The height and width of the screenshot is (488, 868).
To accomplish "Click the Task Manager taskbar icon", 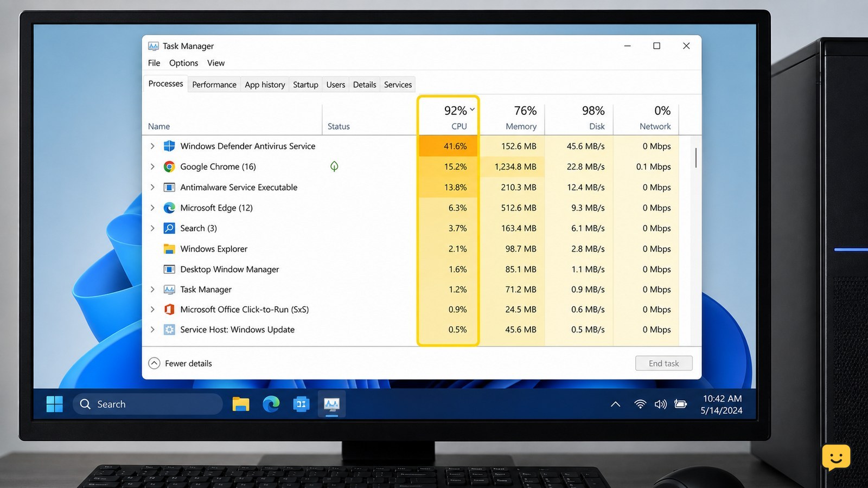I will (x=331, y=404).
